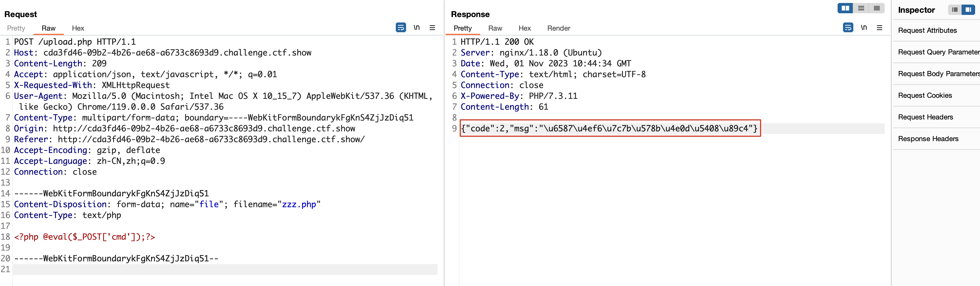The width and height of the screenshot is (980, 286).
Task: Click the Response panel title
Action: tap(470, 14)
